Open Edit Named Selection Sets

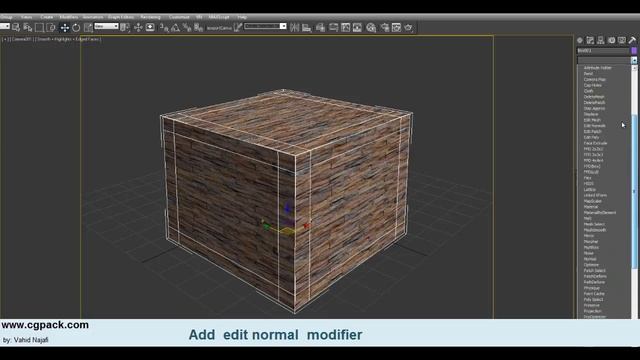click(x=238, y=27)
